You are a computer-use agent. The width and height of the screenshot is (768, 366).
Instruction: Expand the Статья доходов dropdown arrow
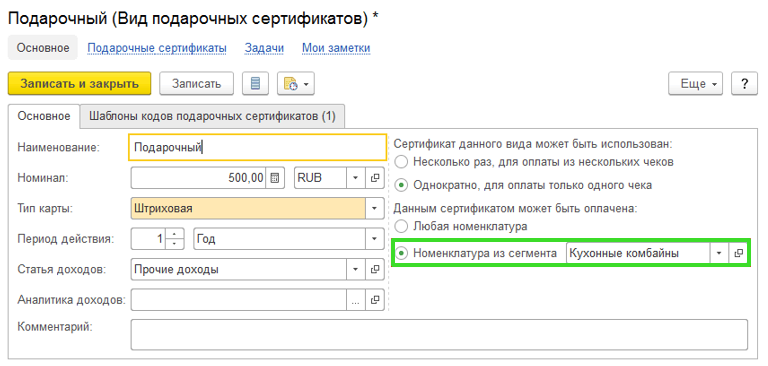(x=356, y=269)
